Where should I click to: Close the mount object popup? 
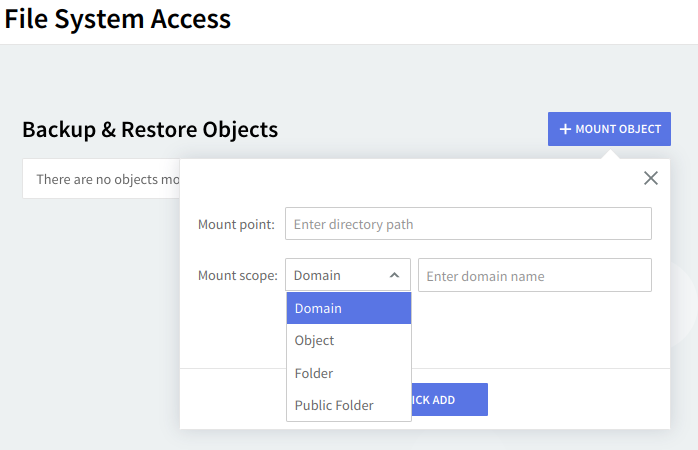coord(651,178)
